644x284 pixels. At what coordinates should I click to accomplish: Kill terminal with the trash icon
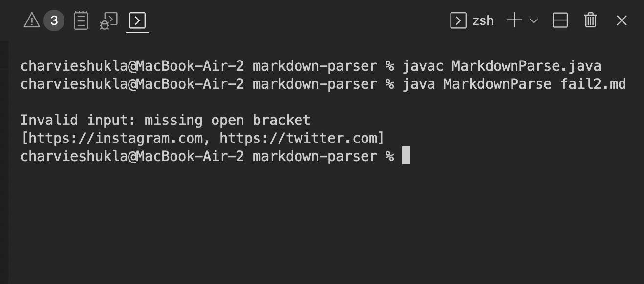(x=590, y=20)
